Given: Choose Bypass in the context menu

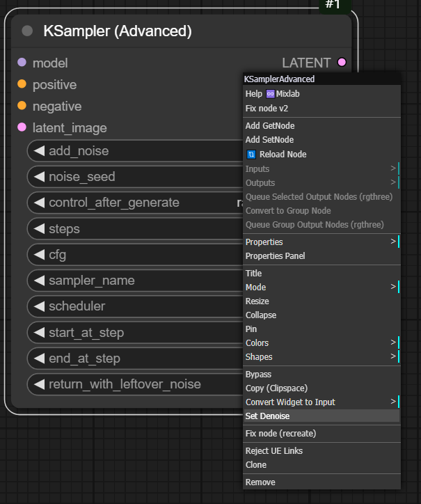Looking at the screenshot, I should pyautogui.click(x=259, y=375).
